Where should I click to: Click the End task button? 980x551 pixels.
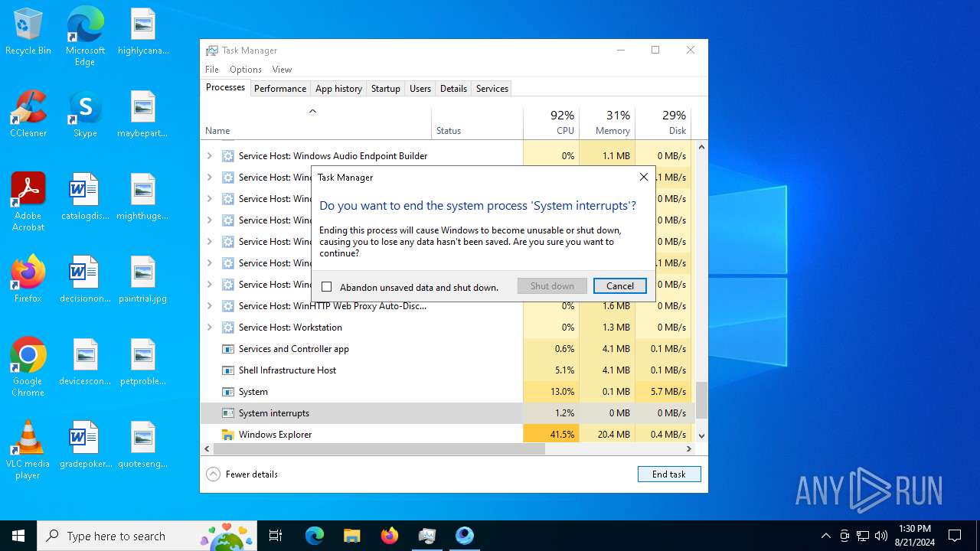[669, 474]
